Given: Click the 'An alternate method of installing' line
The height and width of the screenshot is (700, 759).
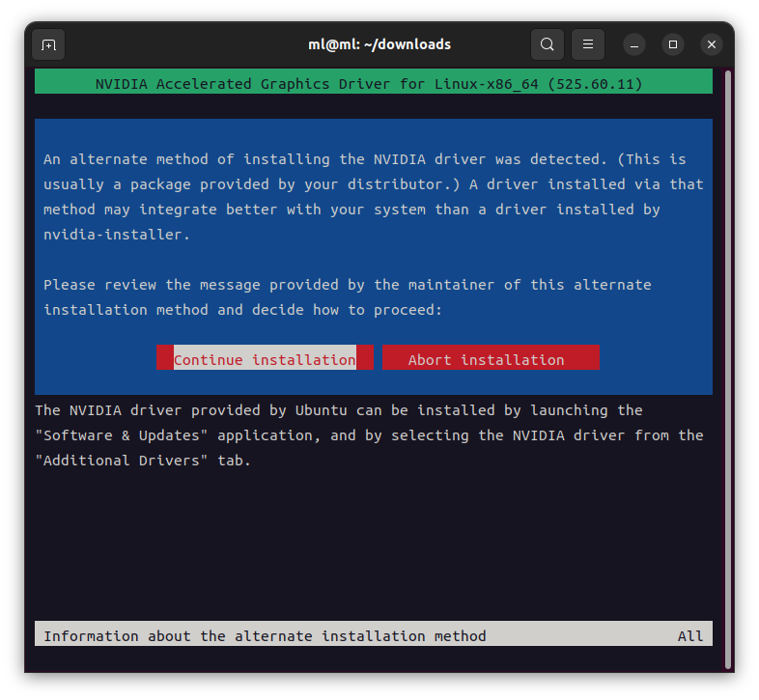Looking at the screenshot, I should [x=364, y=159].
